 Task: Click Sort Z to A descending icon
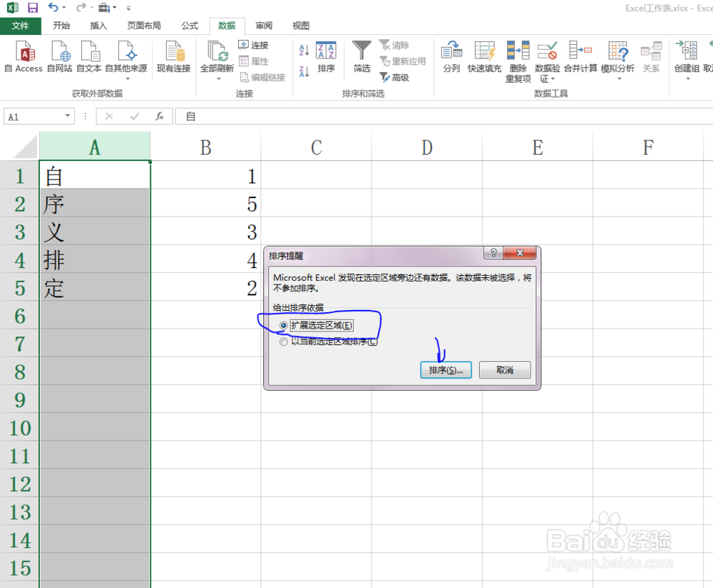pos(304,71)
